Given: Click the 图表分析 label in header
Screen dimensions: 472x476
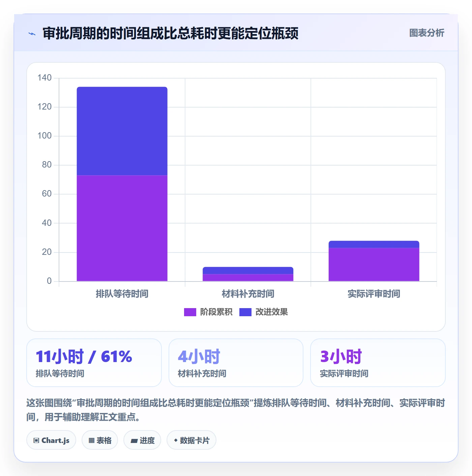Looking at the screenshot, I should click(426, 33).
